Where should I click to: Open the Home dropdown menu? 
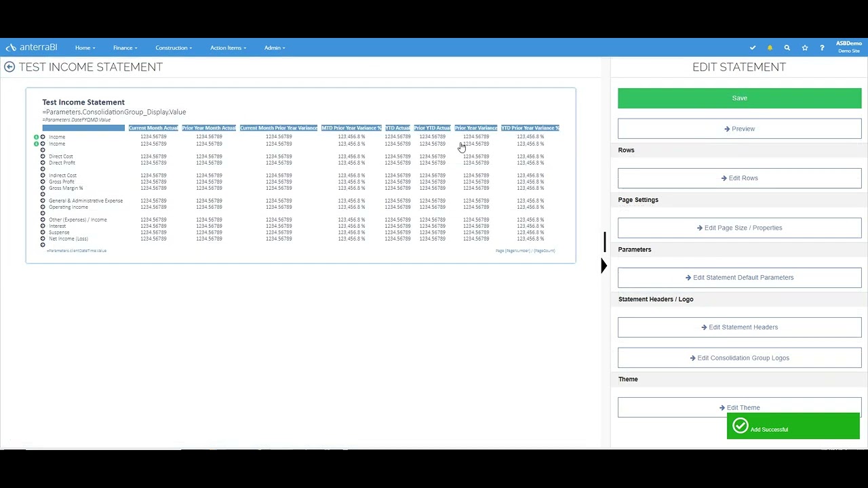click(x=85, y=47)
